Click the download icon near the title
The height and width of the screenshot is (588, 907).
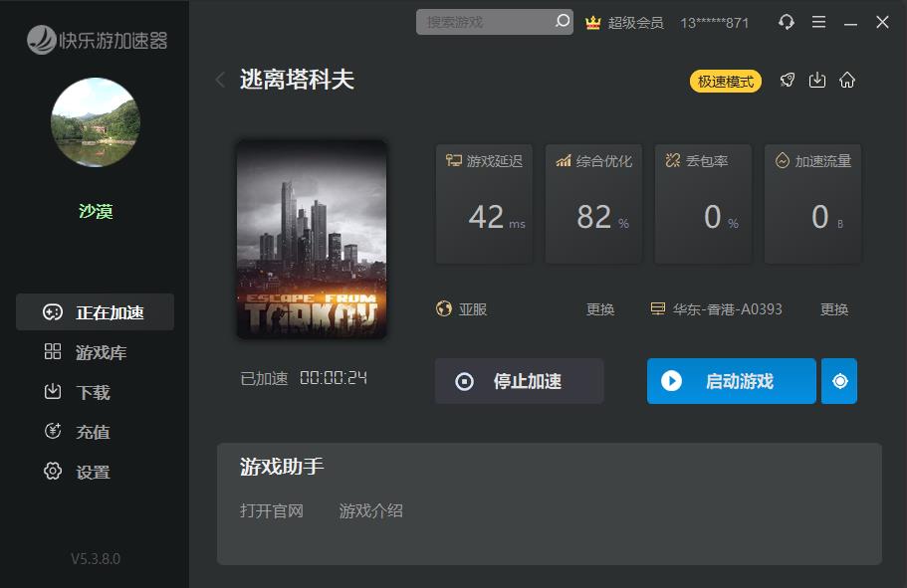[x=816, y=80]
